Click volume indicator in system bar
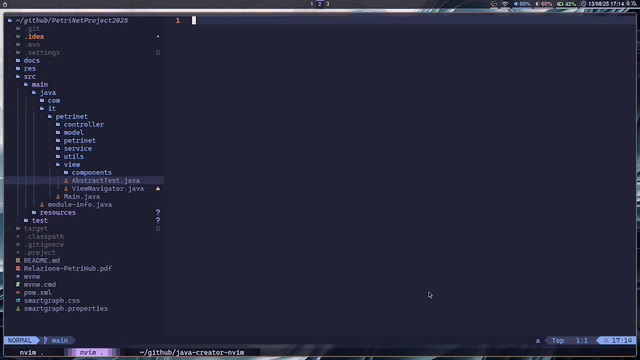Image resolution: width=640 pixels, height=360 pixels. (522, 4)
